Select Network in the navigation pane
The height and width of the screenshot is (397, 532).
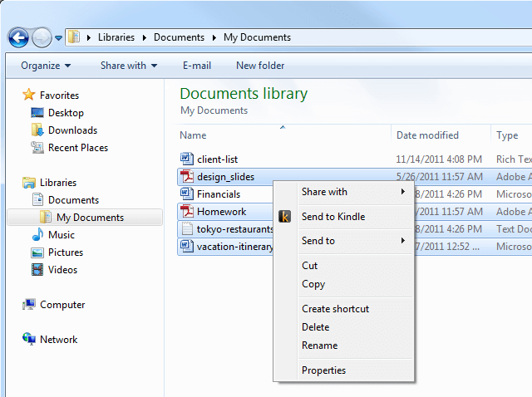click(59, 340)
